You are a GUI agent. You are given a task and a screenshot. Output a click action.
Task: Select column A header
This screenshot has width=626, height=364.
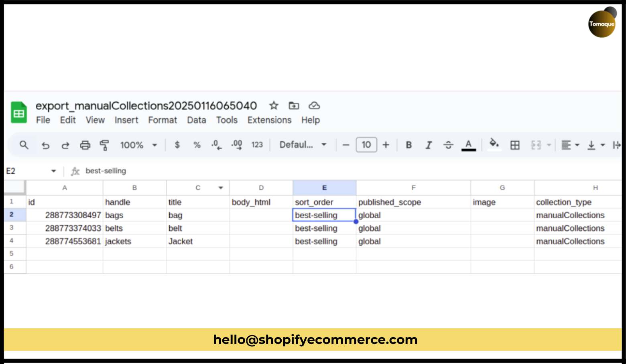coord(65,188)
